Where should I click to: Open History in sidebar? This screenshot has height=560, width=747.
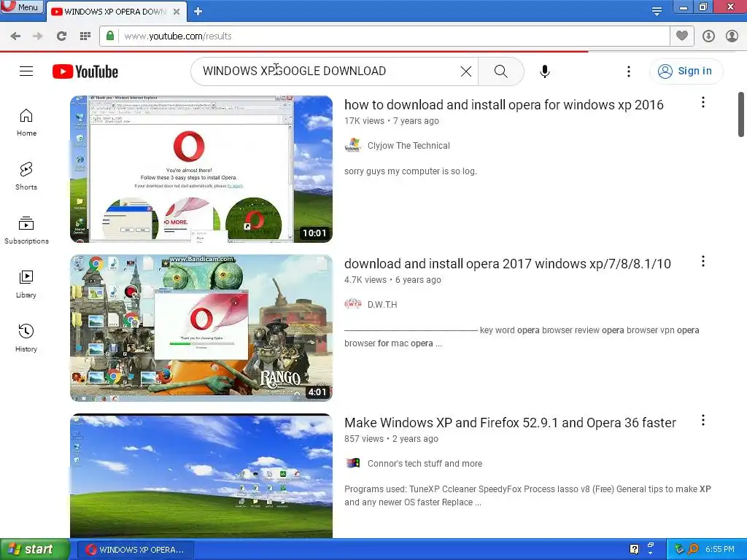[x=26, y=338]
